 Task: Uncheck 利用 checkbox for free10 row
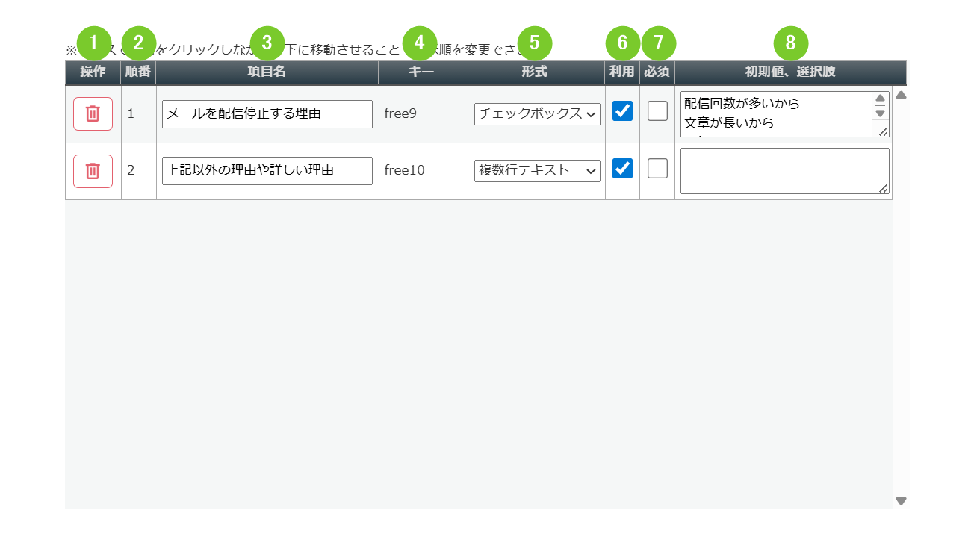[622, 169]
